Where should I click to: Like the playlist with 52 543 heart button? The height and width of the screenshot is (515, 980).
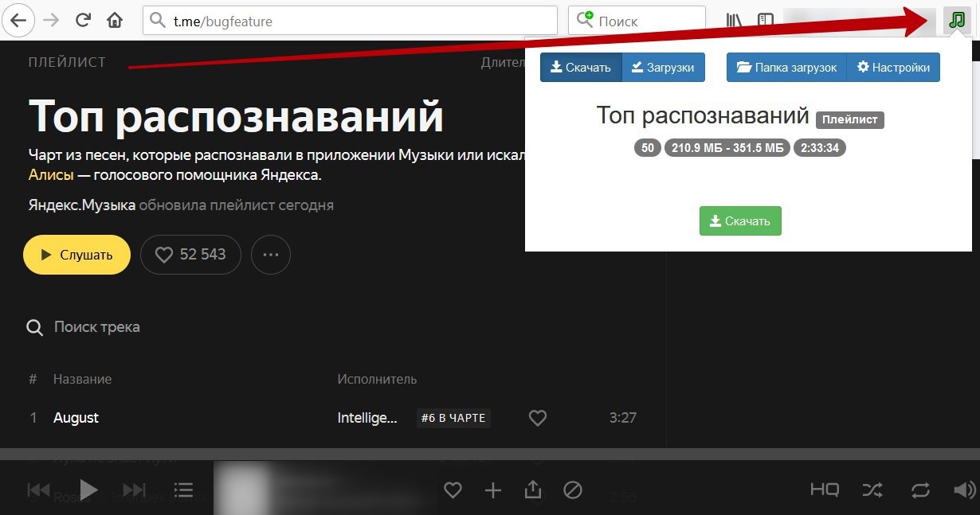point(190,255)
